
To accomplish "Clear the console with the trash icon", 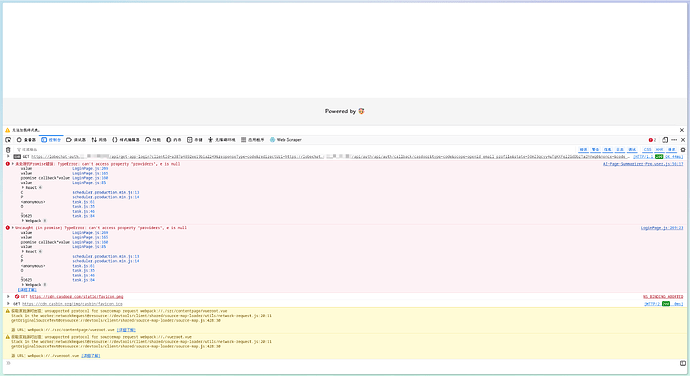I will click(8, 150).
